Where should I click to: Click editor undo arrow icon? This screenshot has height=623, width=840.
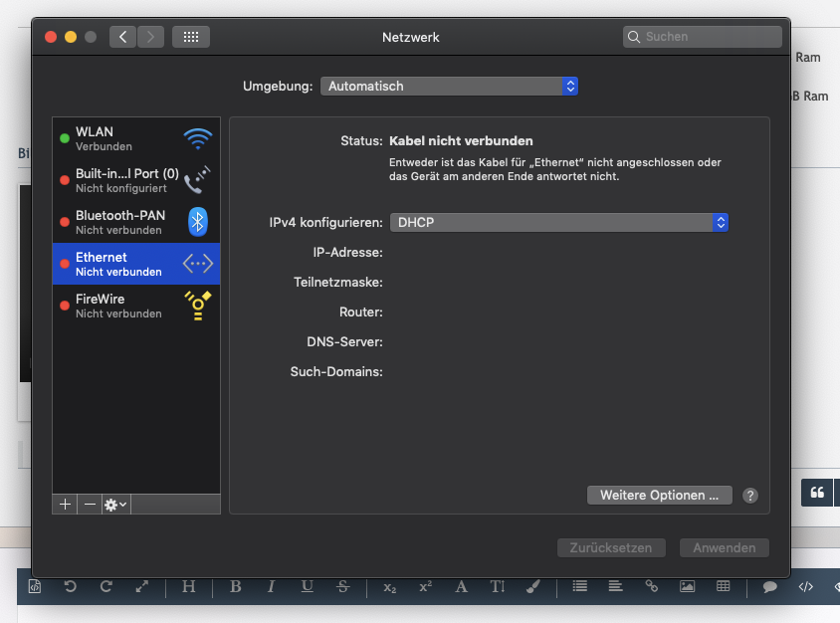[71, 586]
